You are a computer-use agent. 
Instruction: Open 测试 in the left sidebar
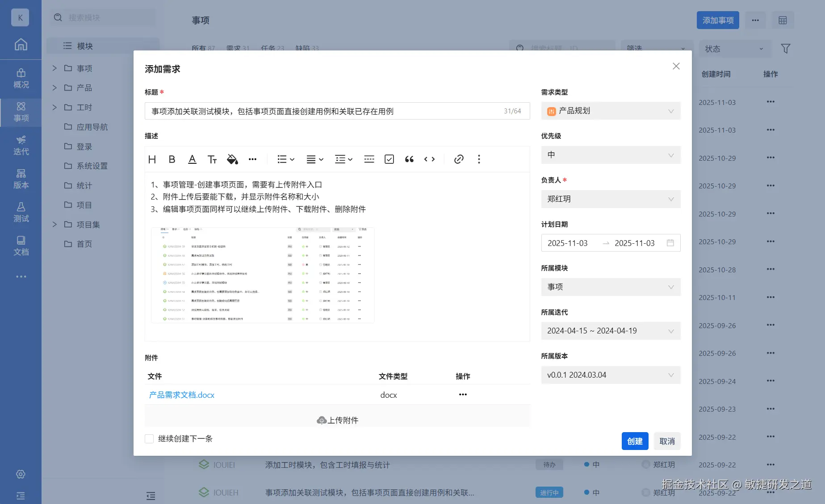pos(21,212)
